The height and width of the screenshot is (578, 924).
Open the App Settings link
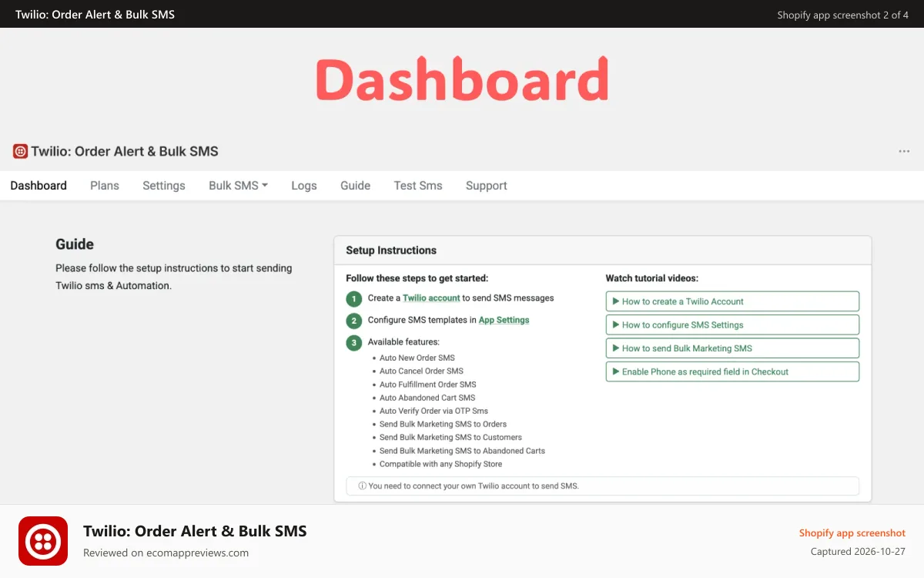click(x=504, y=320)
